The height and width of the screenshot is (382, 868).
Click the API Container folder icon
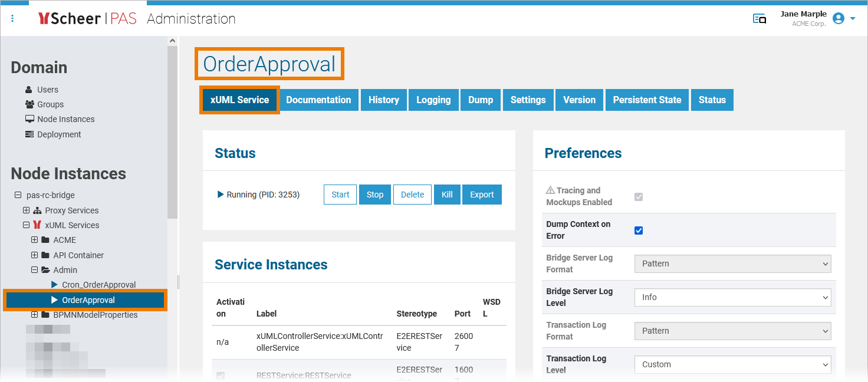tap(45, 255)
